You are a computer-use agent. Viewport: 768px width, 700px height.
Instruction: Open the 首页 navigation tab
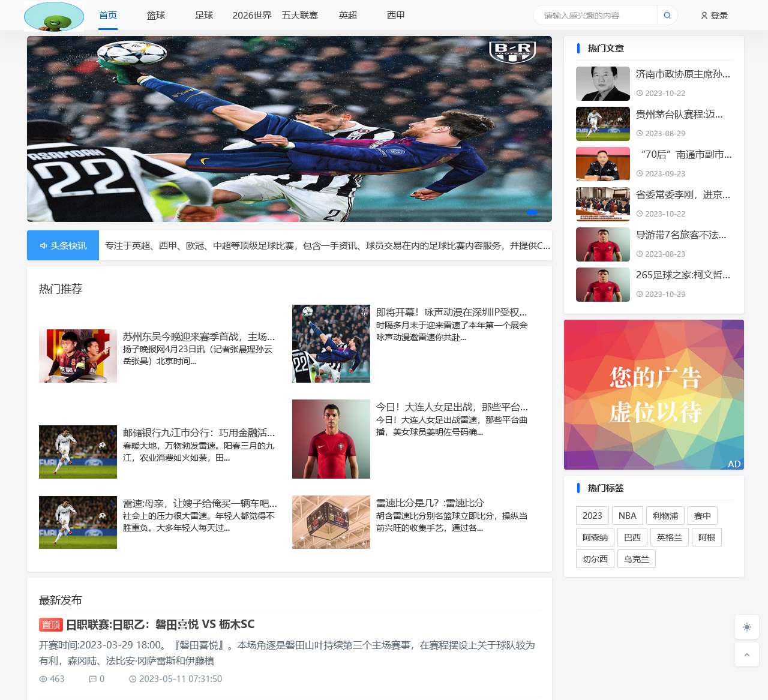(108, 16)
